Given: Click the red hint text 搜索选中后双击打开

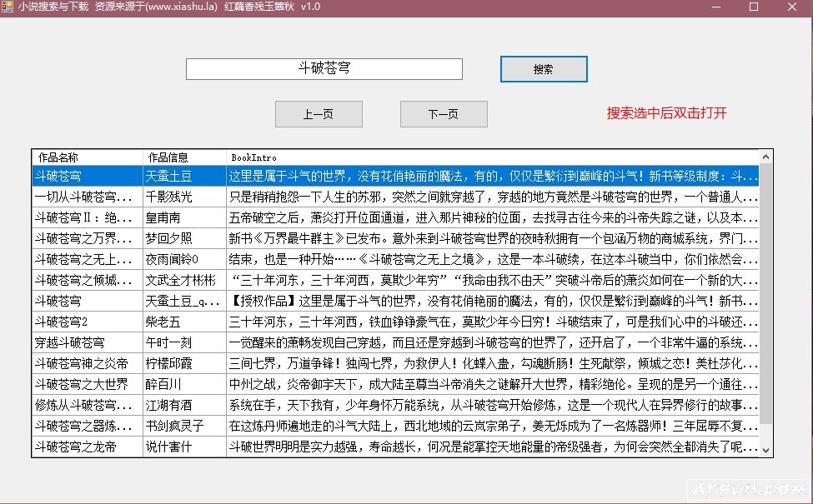Looking at the screenshot, I should [665, 113].
